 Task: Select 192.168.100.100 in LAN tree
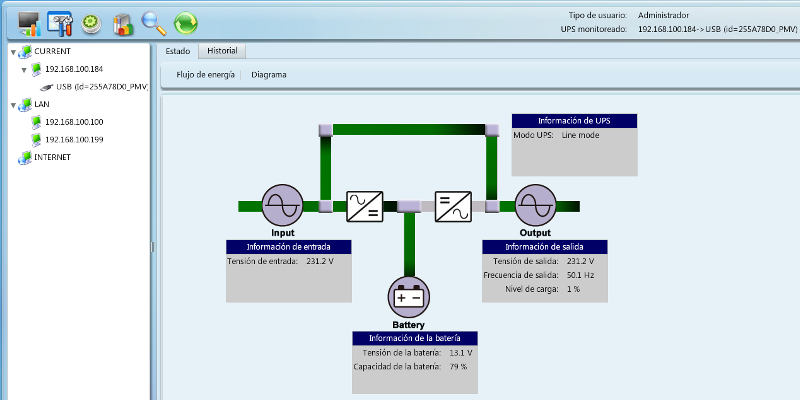coord(74,122)
